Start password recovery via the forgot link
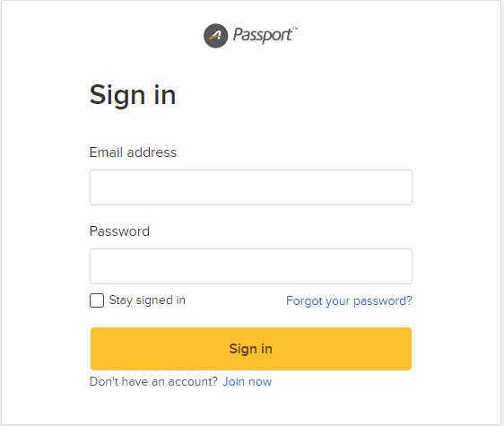 click(349, 301)
